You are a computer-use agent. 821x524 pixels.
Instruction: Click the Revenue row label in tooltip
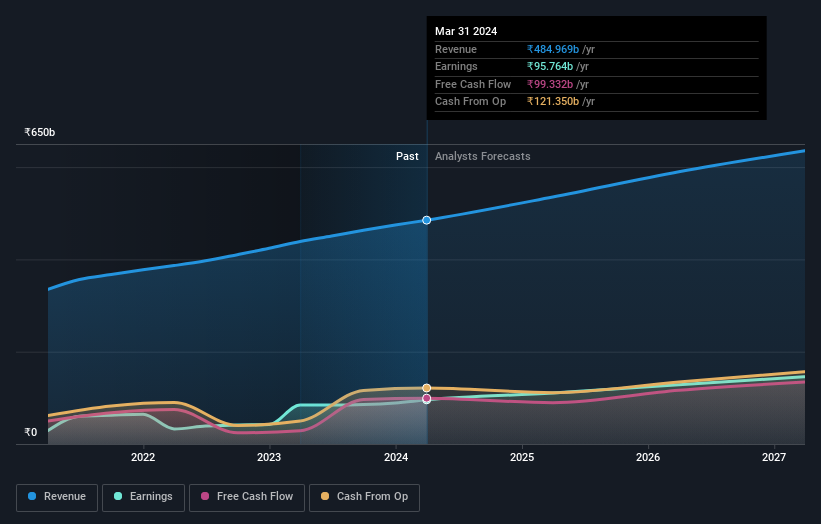(x=456, y=49)
